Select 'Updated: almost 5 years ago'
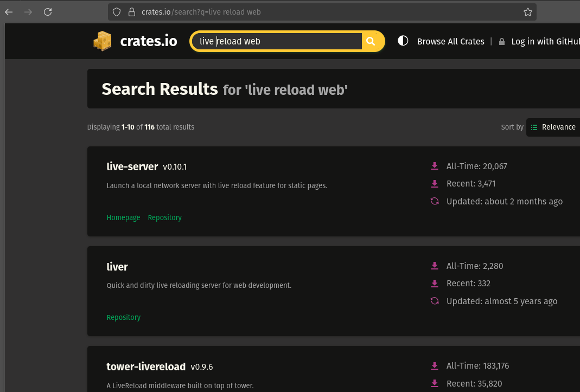The width and height of the screenshot is (580, 392). pos(502,301)
